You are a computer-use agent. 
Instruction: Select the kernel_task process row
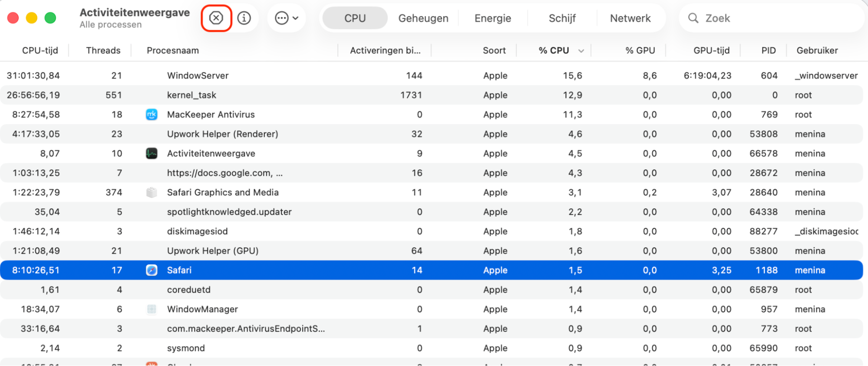tap(432, 95)
